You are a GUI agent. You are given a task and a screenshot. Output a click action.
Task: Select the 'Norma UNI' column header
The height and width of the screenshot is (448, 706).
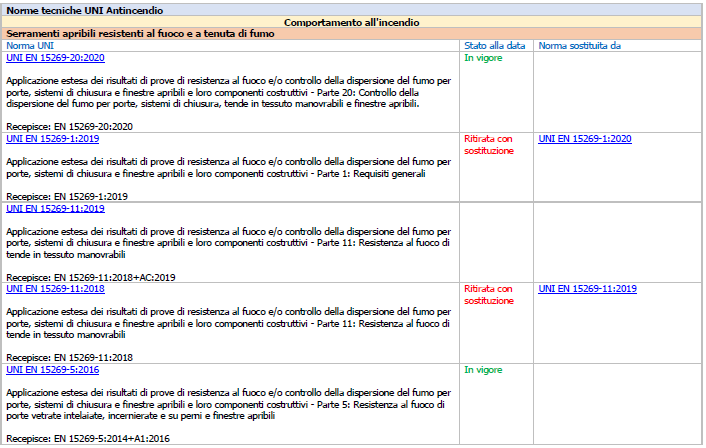30,45
